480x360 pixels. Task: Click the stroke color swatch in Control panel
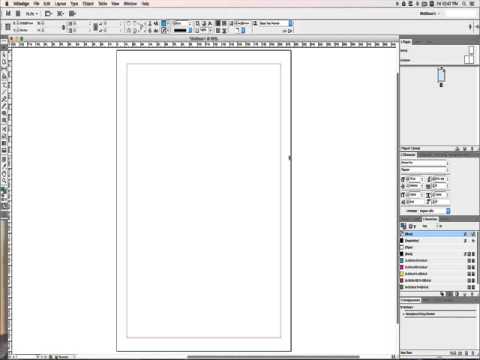(x=164, y=30)
